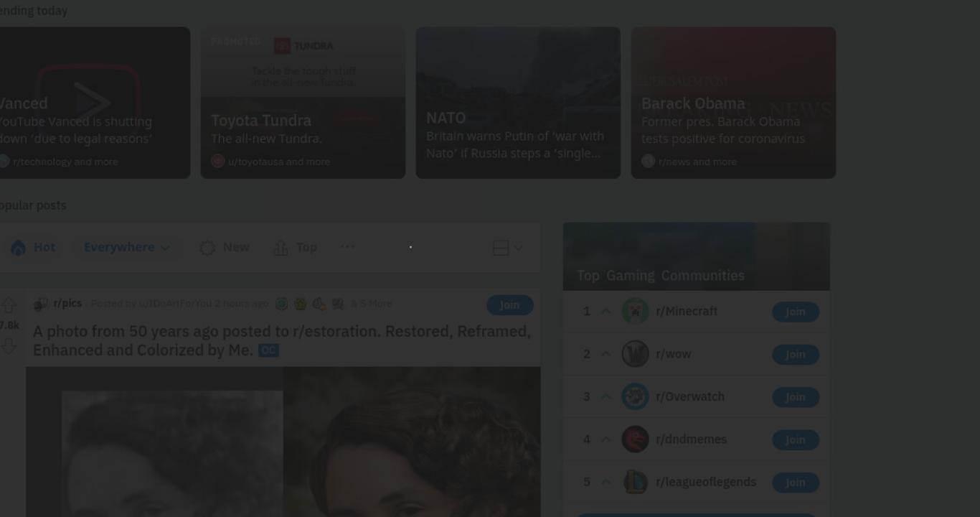Open r/Overwatch community
The image size is (980, 517).
click(690, 396)
